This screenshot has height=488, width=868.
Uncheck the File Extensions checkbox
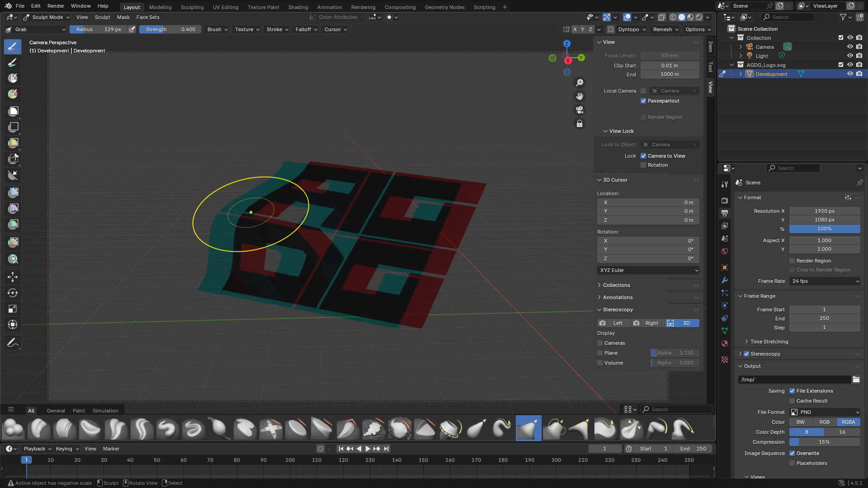792,391
